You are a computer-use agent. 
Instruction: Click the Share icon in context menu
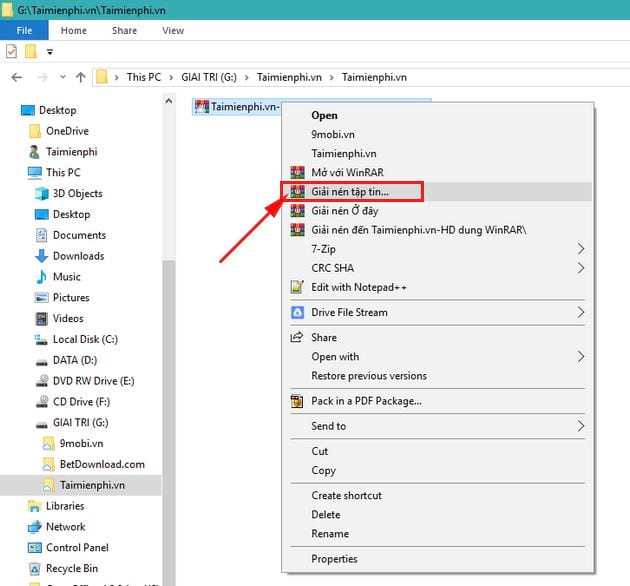click(x=297, y=338)
